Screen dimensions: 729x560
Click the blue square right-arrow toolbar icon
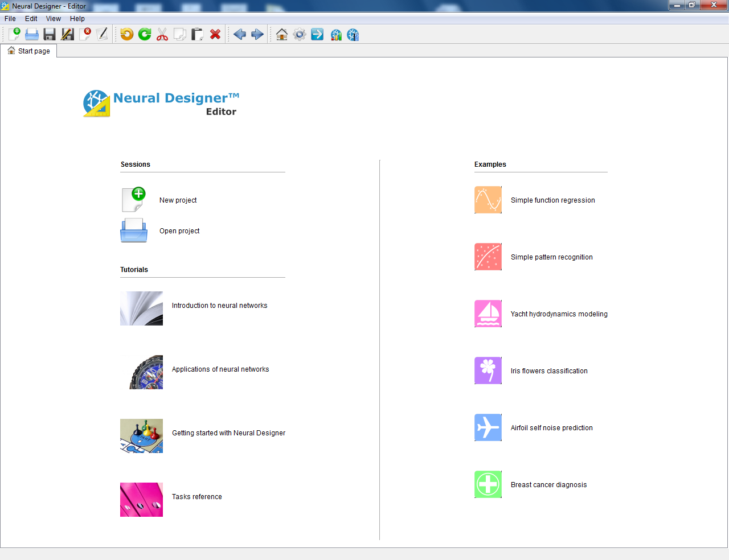pos(317,34)
